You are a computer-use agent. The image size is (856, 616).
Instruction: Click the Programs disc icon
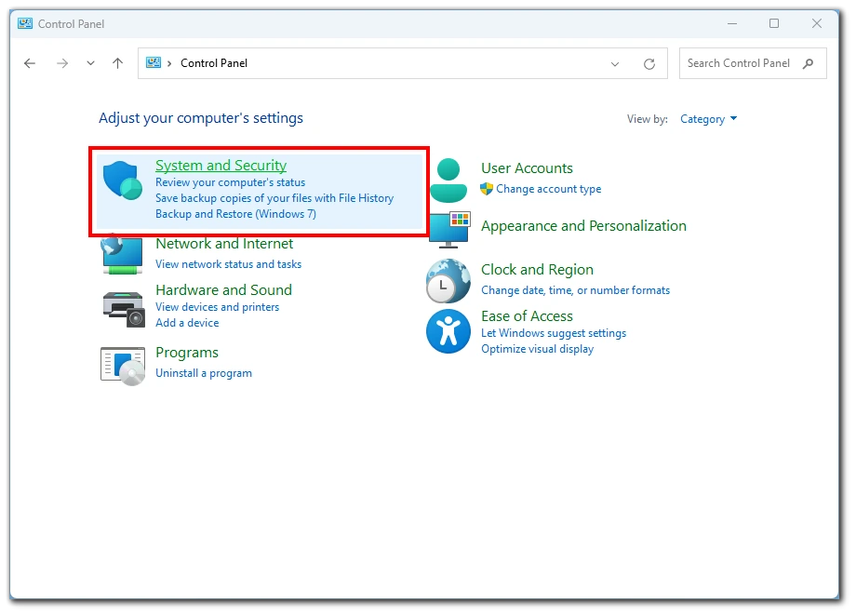point(123,366)
